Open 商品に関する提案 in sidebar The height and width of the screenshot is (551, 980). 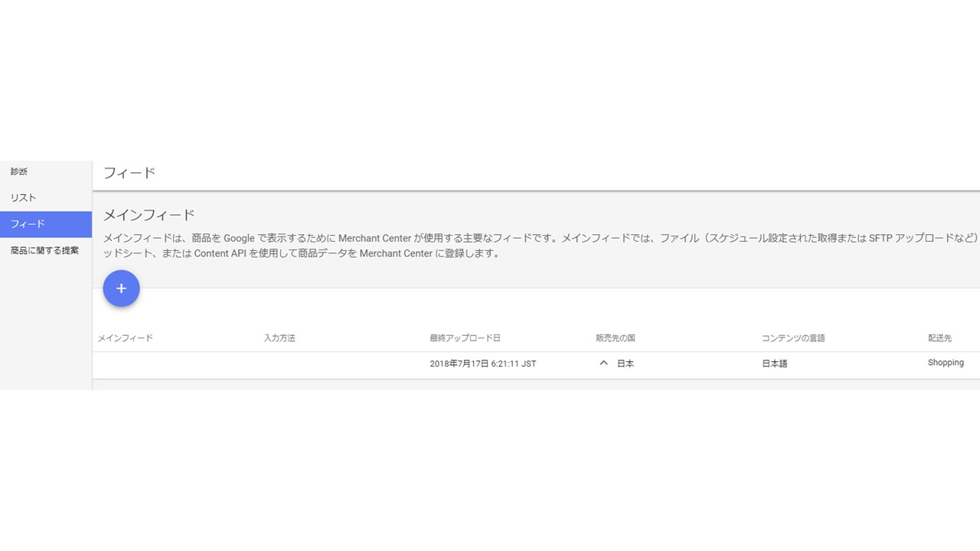point(46,250)
